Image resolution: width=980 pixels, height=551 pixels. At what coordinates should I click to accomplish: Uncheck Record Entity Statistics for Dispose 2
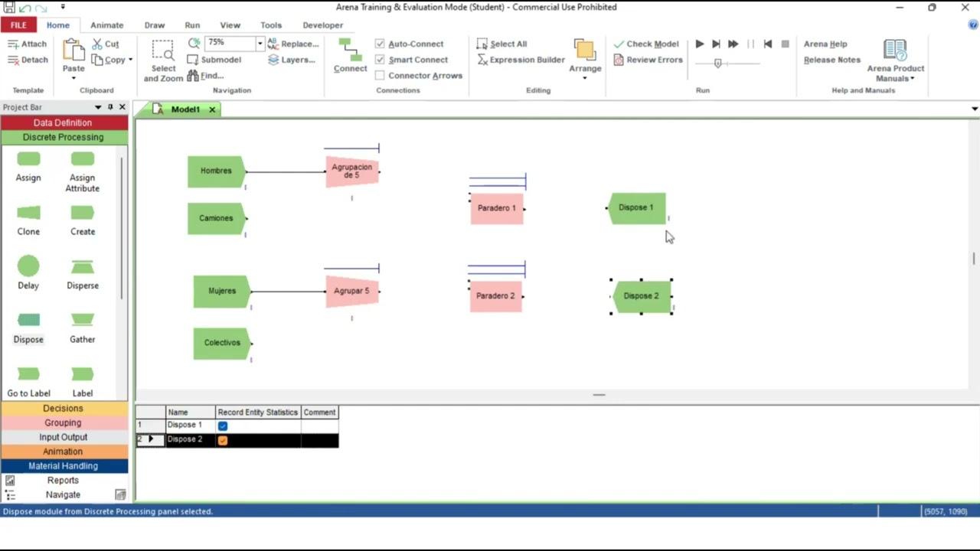(x=223, y=440)
